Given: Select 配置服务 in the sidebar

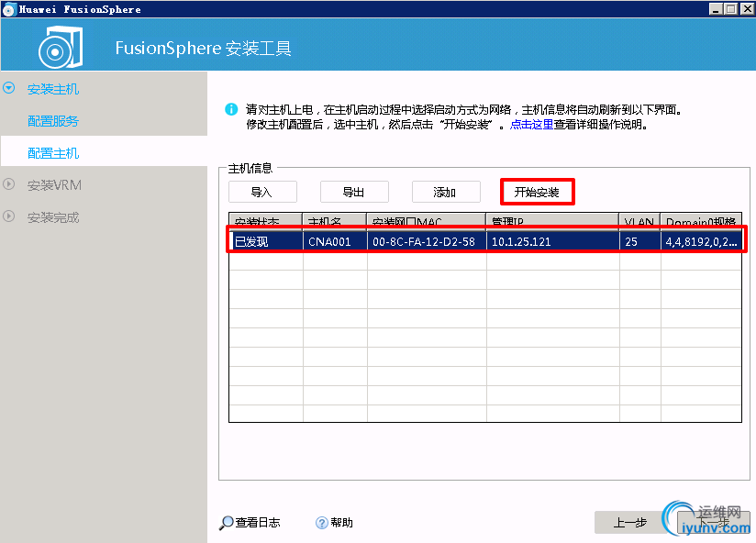Looking at the screenshot, I should click(53, 121).
